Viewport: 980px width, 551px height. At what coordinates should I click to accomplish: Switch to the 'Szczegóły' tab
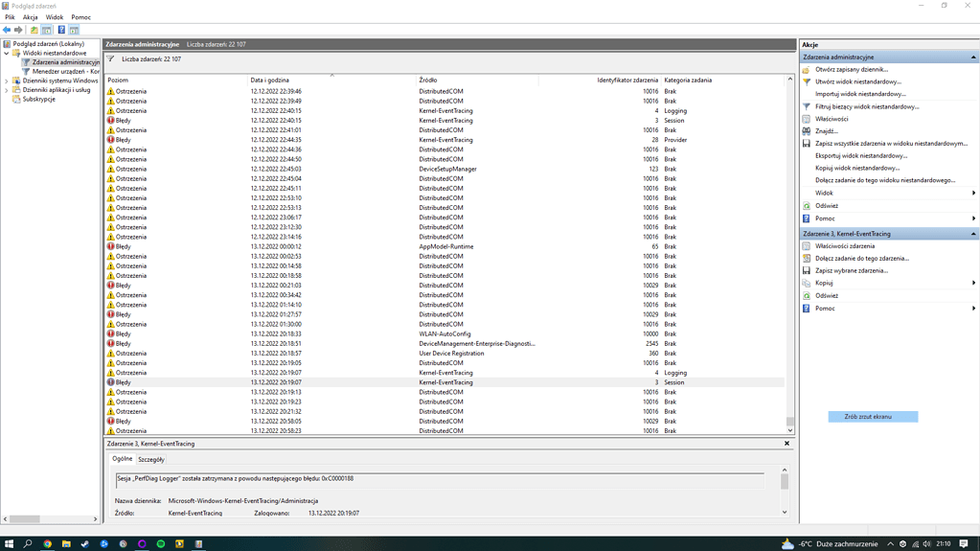150,460
